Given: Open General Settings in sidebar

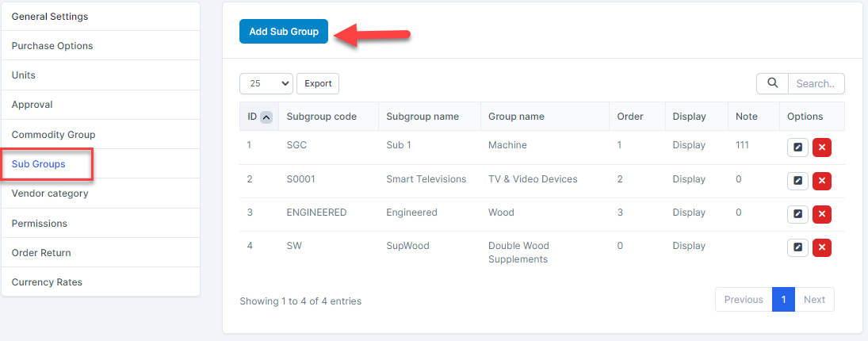Looking at the screenshot, I should pos(50,17).
